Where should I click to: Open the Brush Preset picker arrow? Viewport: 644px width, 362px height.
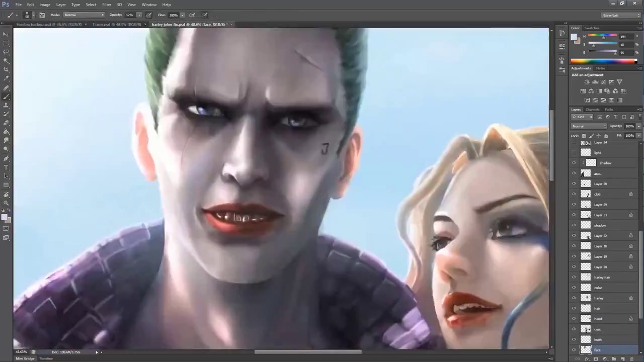click(x=33, y=15)
